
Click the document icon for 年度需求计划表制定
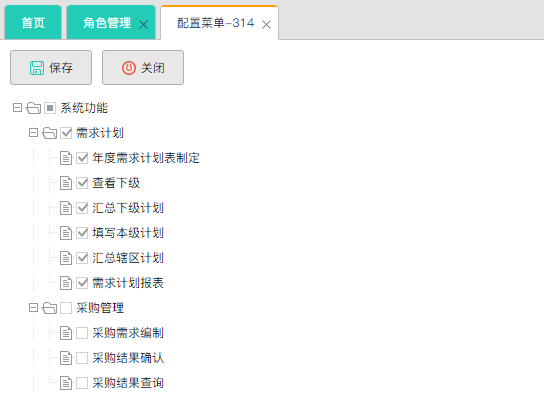click(x=66, y=158)
